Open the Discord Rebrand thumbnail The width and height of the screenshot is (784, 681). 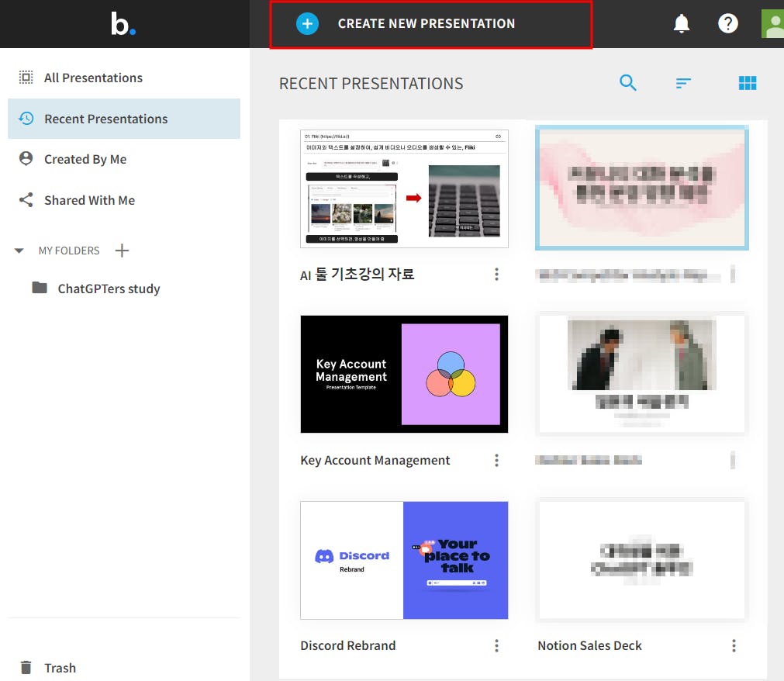[x=404, y=560]
